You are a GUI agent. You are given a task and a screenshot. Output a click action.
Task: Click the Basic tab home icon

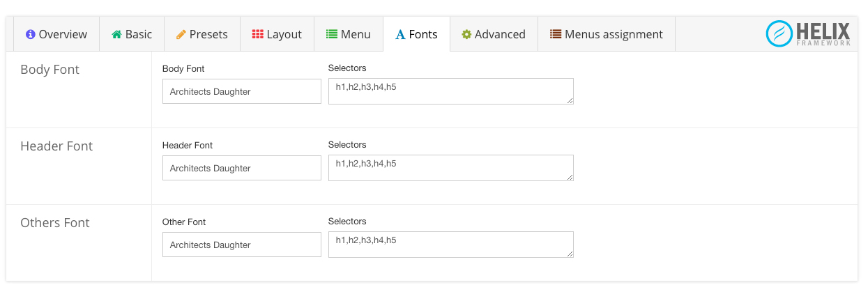[116, 34]
